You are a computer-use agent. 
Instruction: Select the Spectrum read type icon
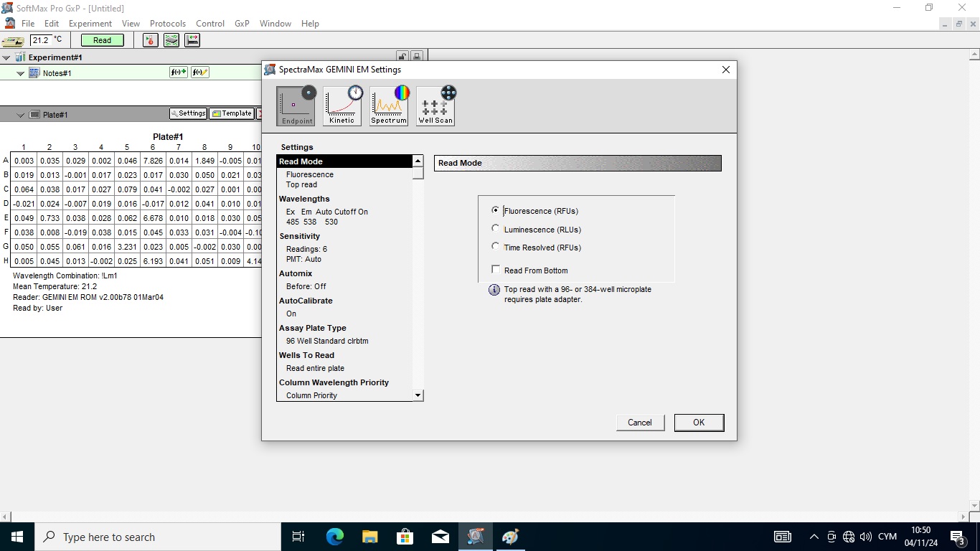390,105
